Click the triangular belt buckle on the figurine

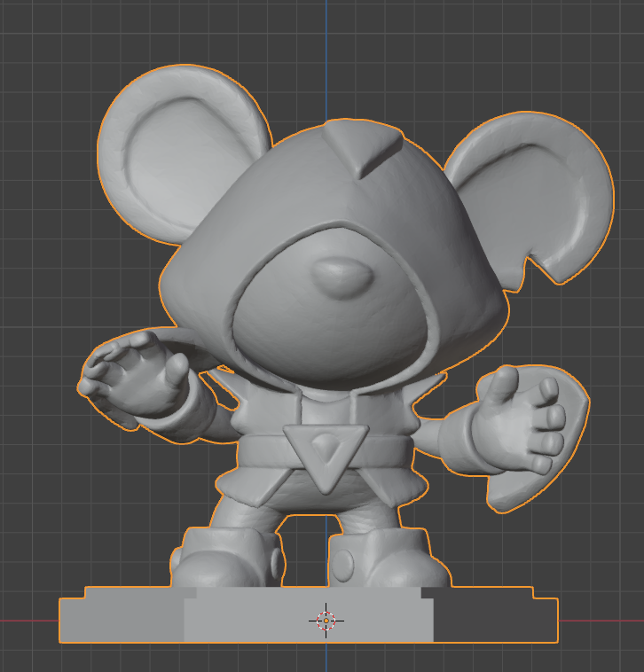326,457
